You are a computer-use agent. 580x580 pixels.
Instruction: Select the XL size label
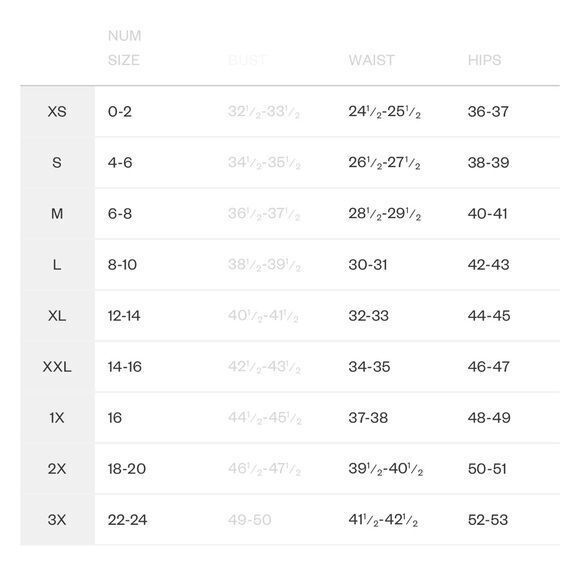(57, 316)
